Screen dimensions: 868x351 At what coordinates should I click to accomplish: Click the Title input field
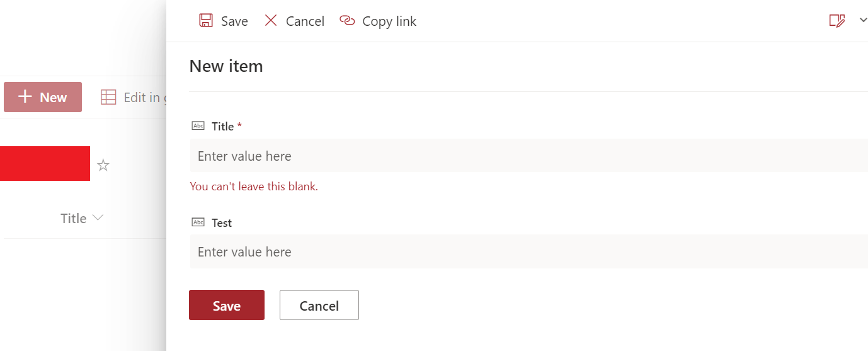pos(529,156)
